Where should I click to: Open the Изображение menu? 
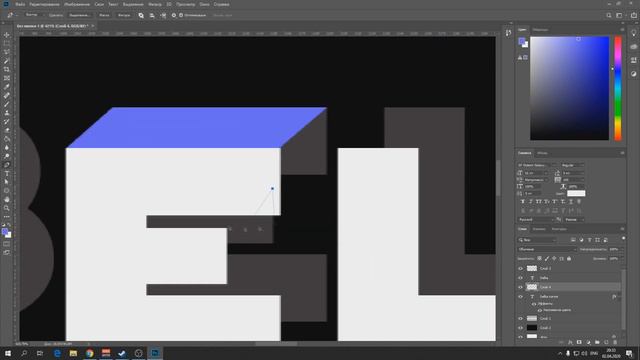[x=77, y=4]
